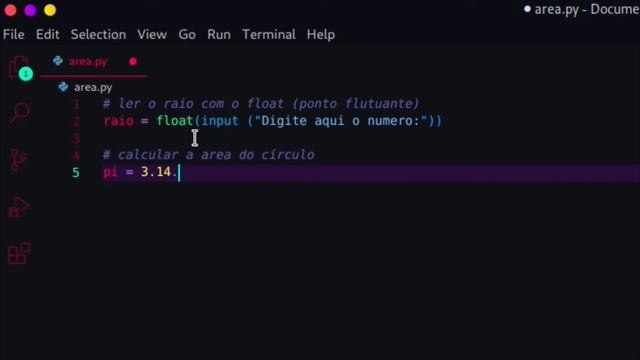Click the 'float' keyword on line 2
This screenshot has width=640, height=360.
click(x=174, y=121)
